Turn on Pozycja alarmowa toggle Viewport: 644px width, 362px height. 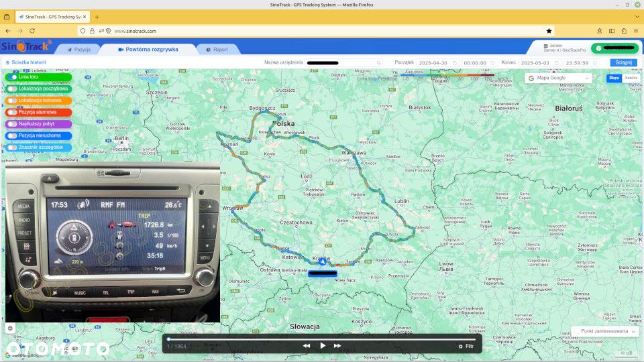(12, 112)
